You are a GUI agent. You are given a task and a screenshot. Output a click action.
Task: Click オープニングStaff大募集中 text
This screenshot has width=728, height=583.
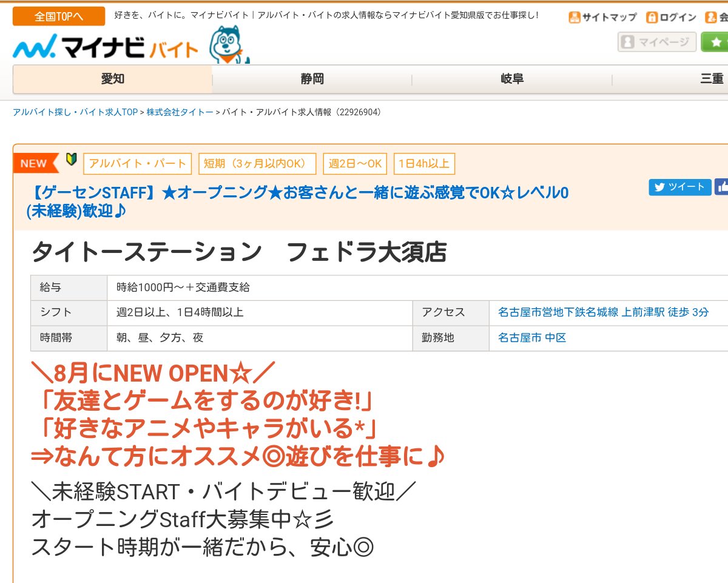[x=182, y=520]
